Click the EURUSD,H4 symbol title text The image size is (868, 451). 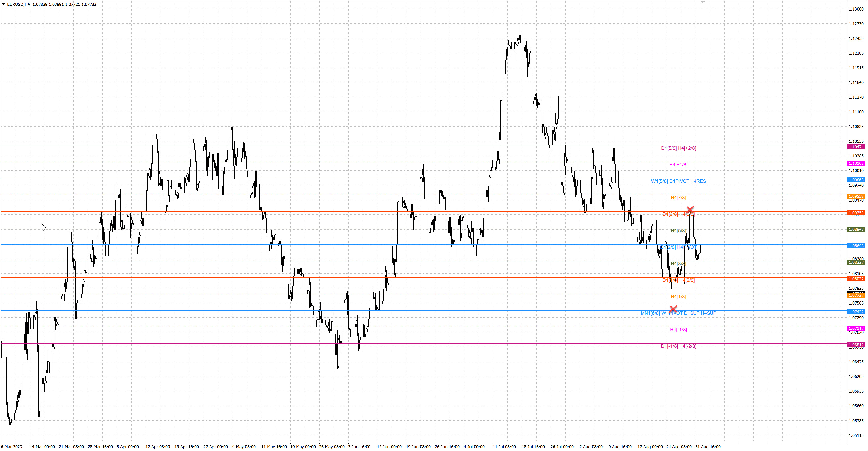pos(19,4)
